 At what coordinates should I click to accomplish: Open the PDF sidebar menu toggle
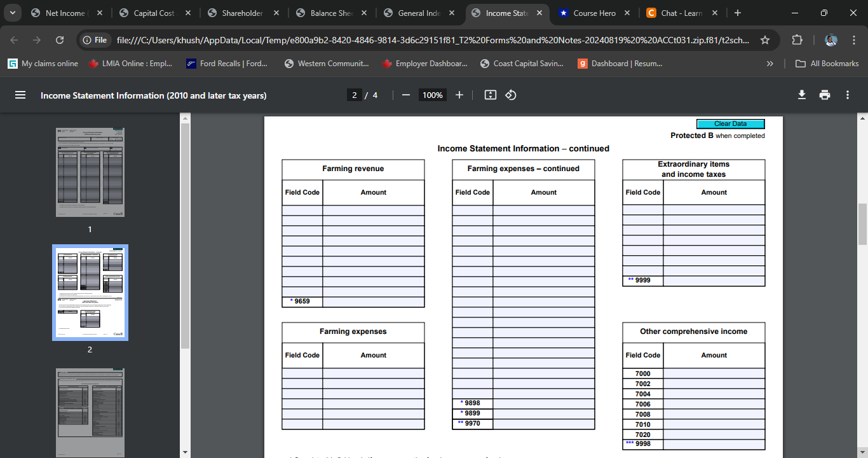20,95
